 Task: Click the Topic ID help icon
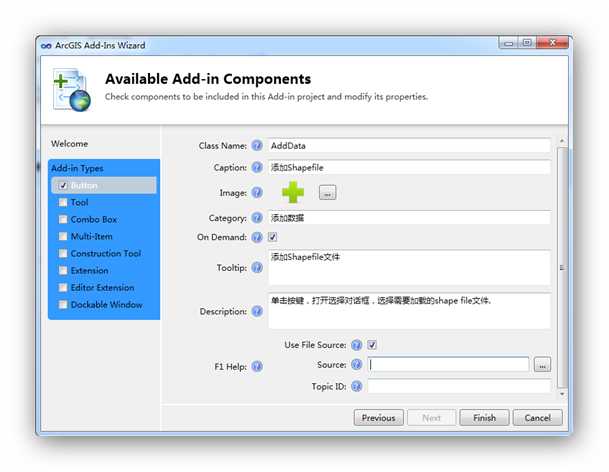[x=356, y=386]
